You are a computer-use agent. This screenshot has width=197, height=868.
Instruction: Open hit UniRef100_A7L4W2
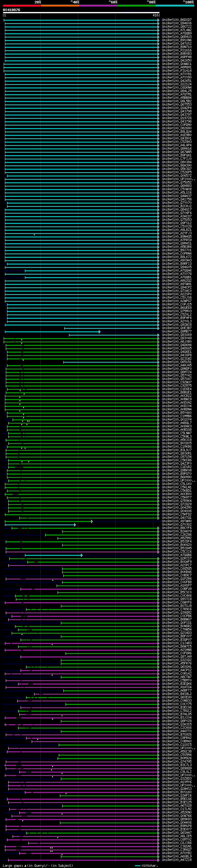point(177,30)
